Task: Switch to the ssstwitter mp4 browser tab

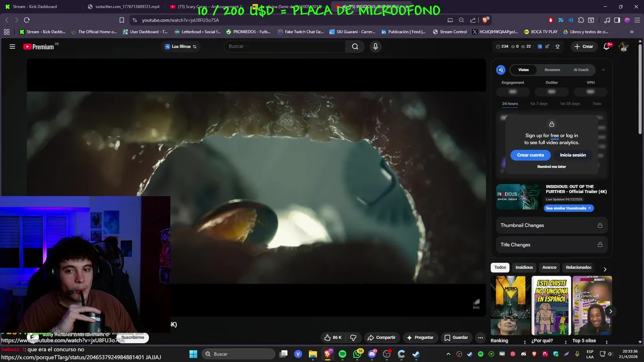Action: 123,7
